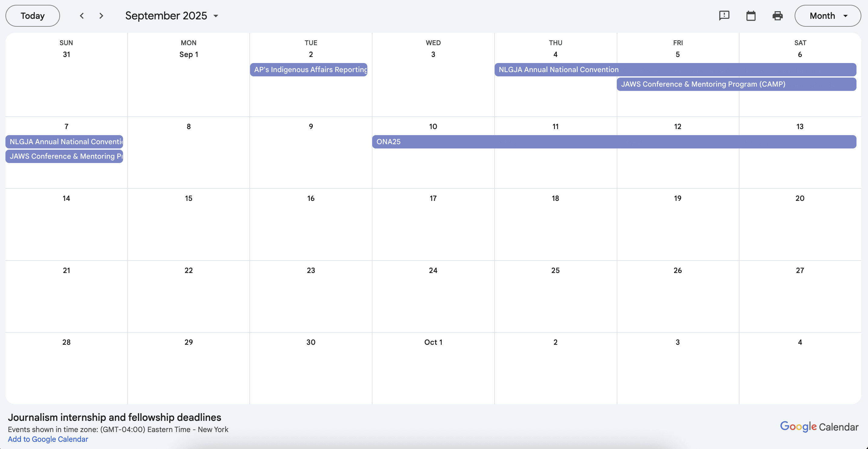Open the ONA25 event bar
The height and width of the screenshot is (449, 868).
click(x=614, y=142)
